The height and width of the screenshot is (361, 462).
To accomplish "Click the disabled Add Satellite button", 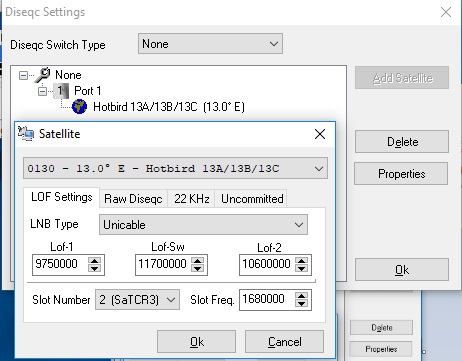I will point(402,78).
